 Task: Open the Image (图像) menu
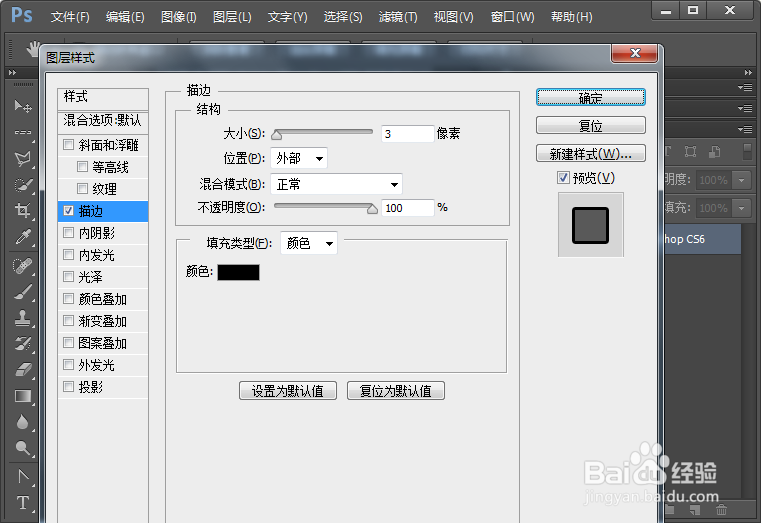coord(179,17)
